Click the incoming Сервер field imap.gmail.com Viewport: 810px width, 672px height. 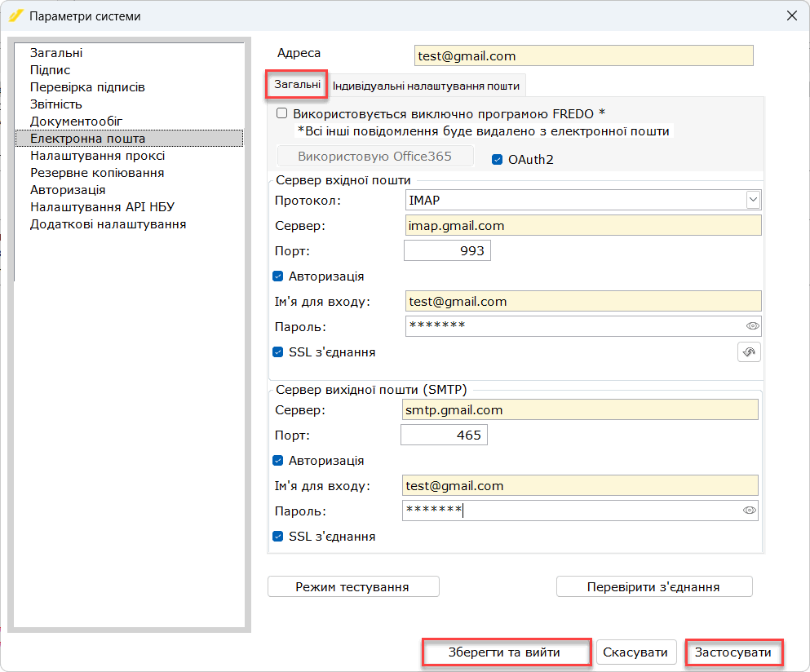(583, 226)
